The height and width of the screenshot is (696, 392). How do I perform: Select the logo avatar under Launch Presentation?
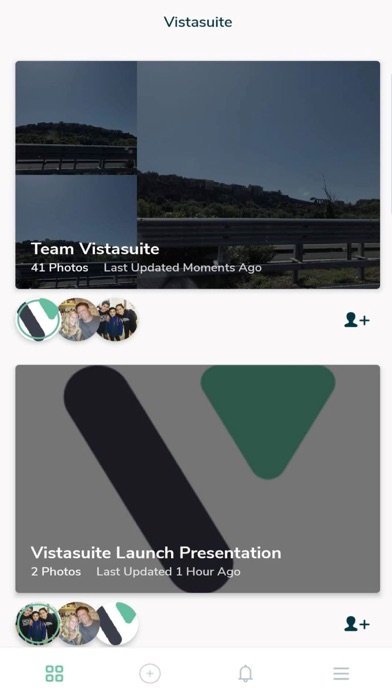(118, 624)
